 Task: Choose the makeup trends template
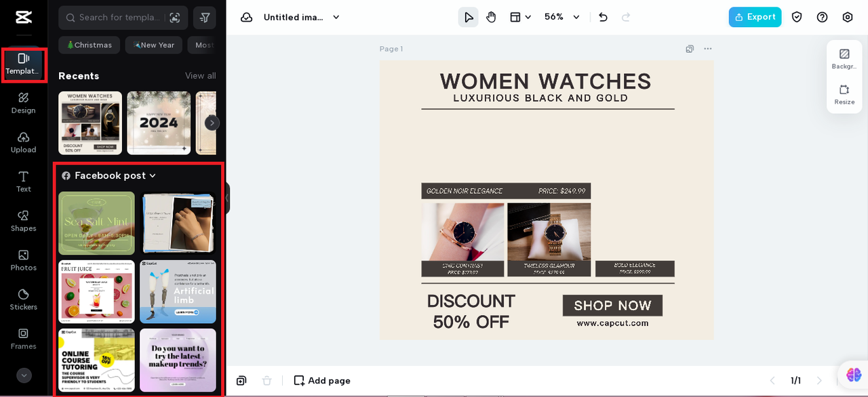point(178,360)
